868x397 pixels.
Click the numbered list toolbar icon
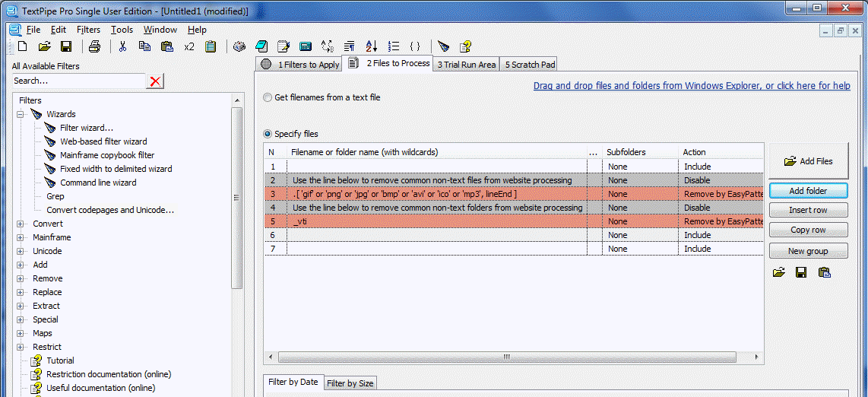coord(393,46)
